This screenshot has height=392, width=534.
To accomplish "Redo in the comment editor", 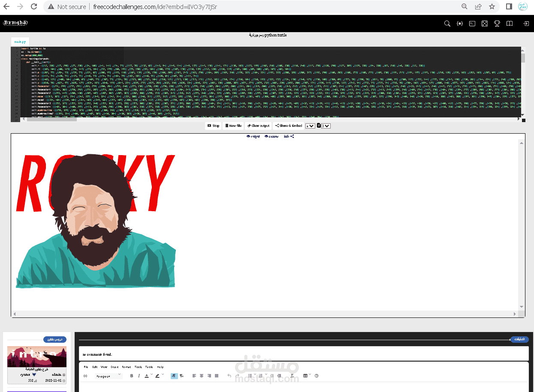I will click(x=237, y=376).
